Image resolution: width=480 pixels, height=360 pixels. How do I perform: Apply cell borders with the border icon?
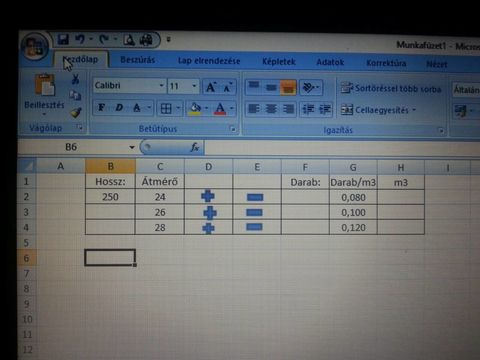pos(166,108)
